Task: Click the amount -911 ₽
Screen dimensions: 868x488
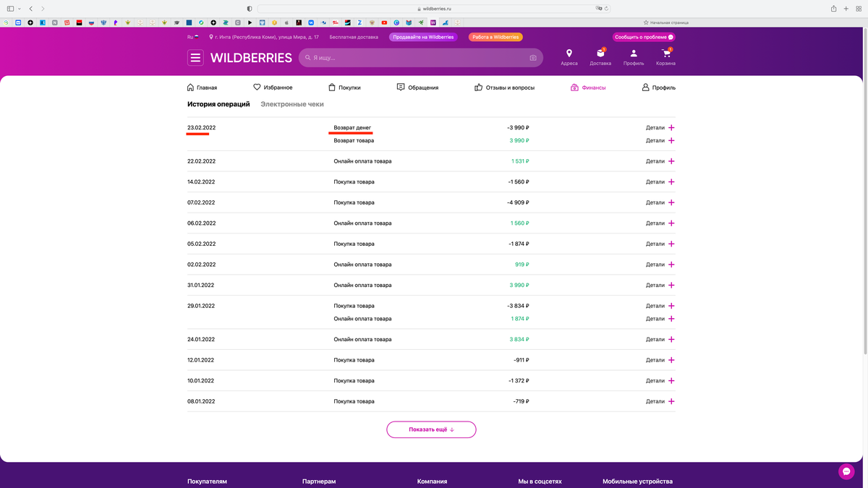Action: point(520,360)
